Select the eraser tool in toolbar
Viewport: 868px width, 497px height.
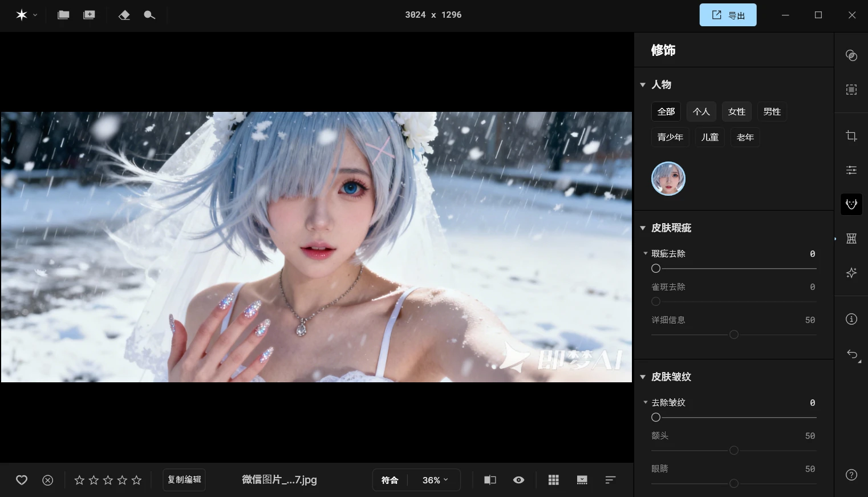[x=124, y=15]
